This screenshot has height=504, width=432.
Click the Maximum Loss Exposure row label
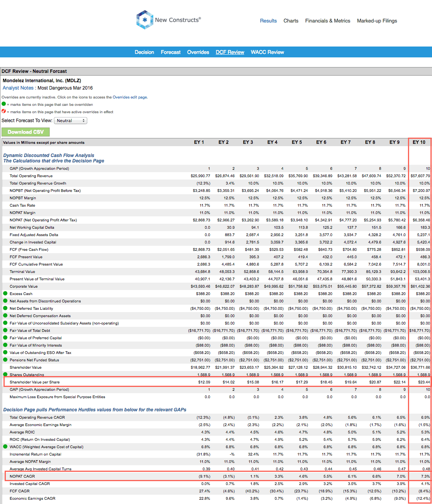(x=57, y=397)
